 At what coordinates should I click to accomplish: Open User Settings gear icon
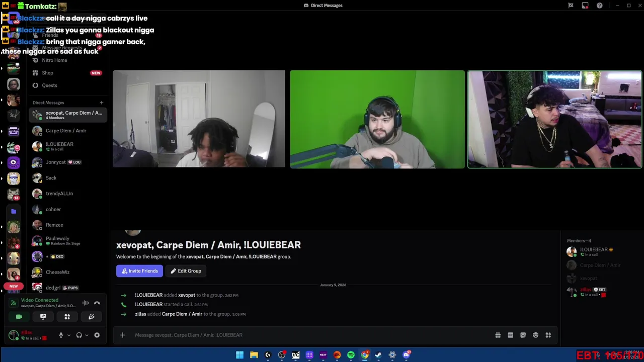tap(97, 335)
